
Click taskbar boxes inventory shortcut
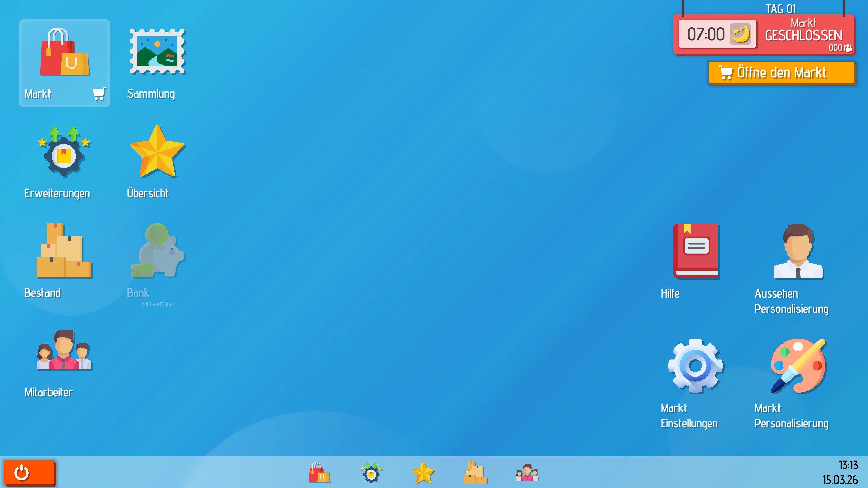(x=475, y=472)
